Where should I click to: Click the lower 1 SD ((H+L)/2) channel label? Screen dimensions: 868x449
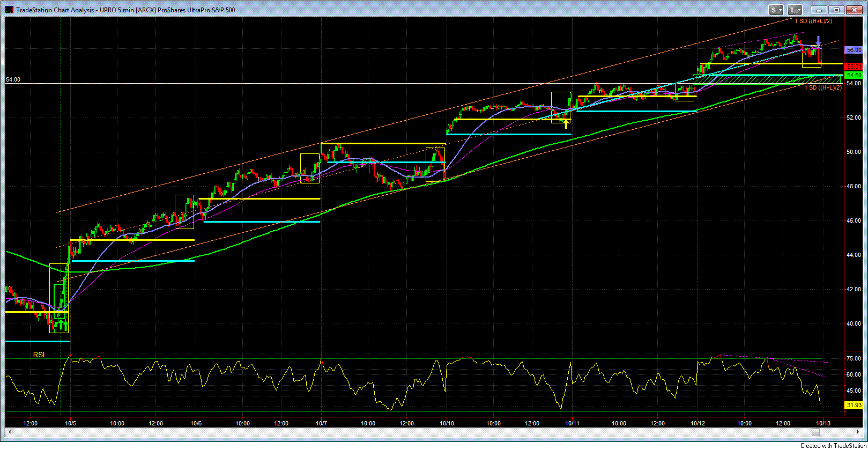823,87
